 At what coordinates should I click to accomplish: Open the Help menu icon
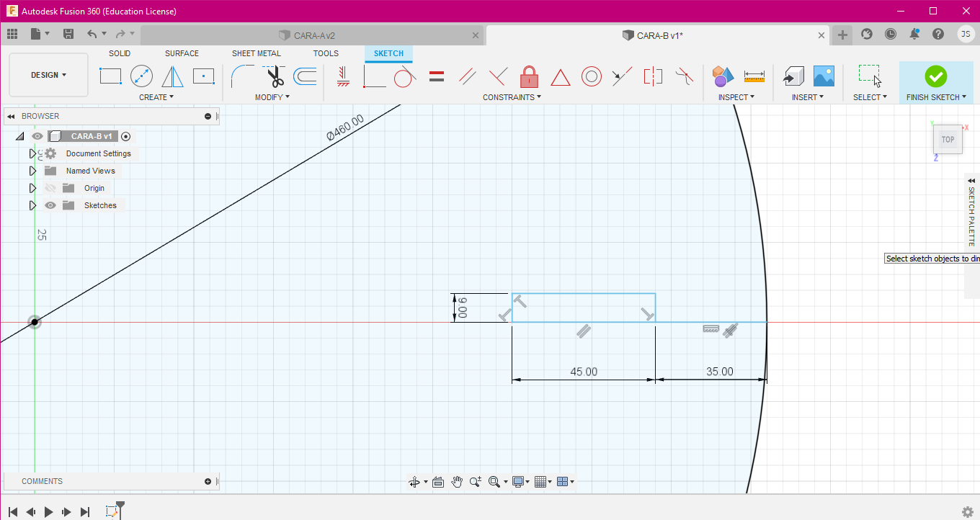(x=938, y=34)
